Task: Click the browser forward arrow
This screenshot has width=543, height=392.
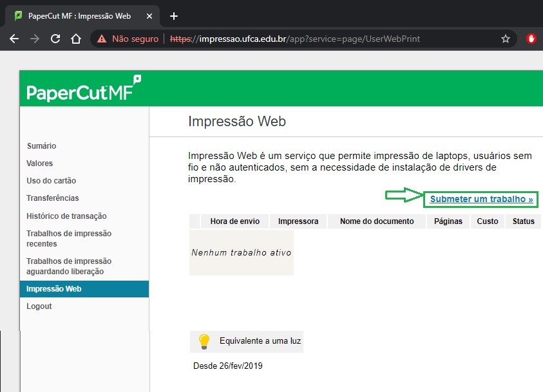Action: point(35,39)
